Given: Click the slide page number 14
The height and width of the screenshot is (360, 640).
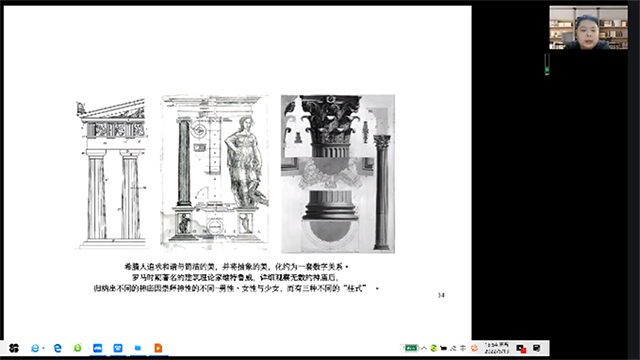Looking at the screenshot, I should coord(441,295).
